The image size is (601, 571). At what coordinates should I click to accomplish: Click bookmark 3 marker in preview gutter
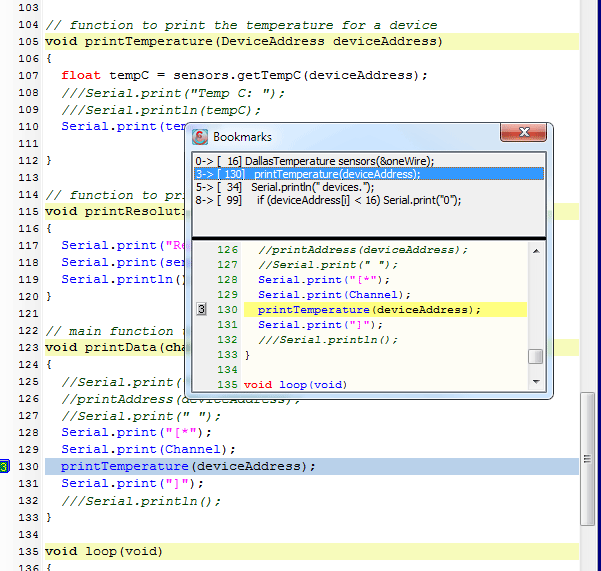click(202, 309)
